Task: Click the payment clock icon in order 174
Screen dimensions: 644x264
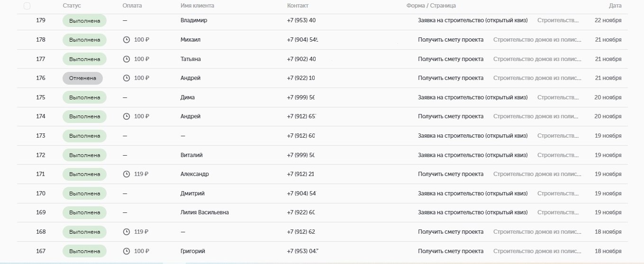Action: [x=127, y=116]
